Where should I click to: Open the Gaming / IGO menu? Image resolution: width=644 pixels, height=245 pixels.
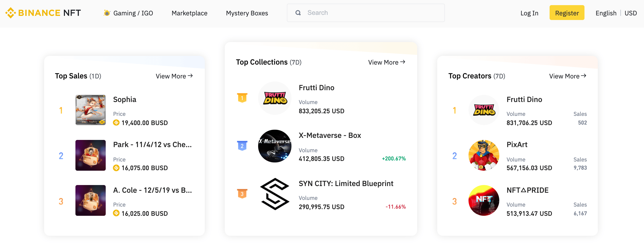point(133,13)
